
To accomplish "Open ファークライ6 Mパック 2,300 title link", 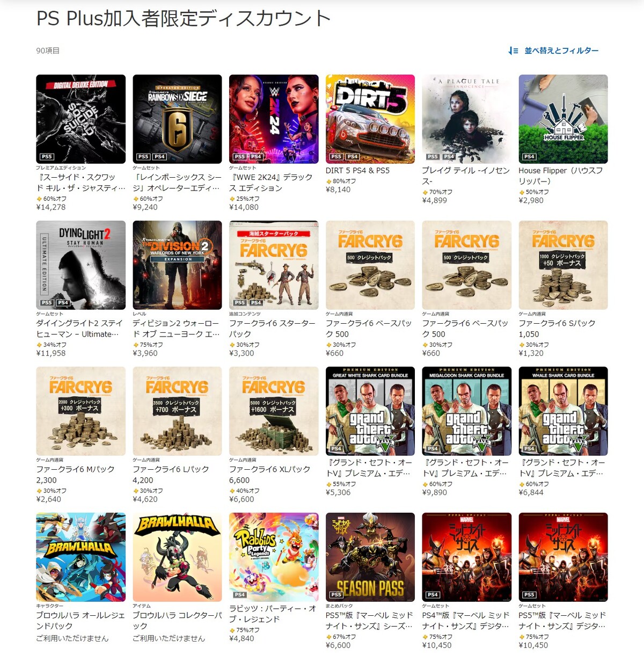I will pyautogui.click(x=76, y=475).
